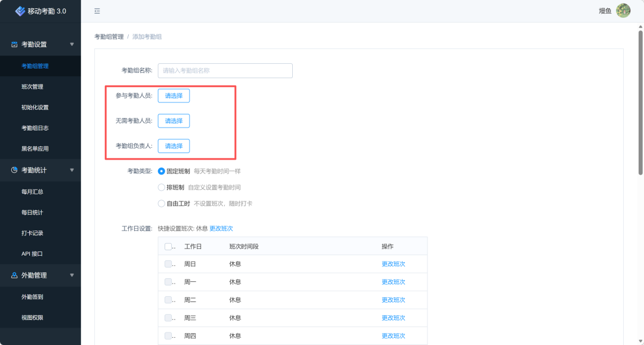Viewport: 644px width, 345px height.
Task: Select the 固定班制 radio option
Action: click(x=162, y=171)
